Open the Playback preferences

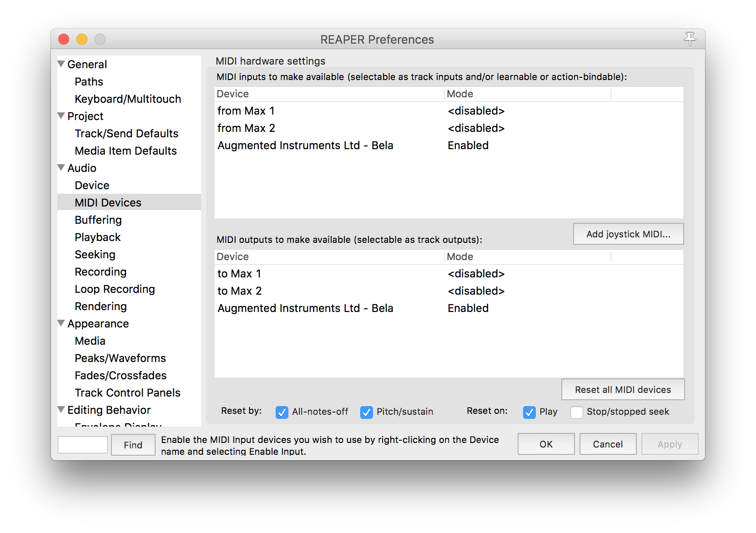pos(98,237)
